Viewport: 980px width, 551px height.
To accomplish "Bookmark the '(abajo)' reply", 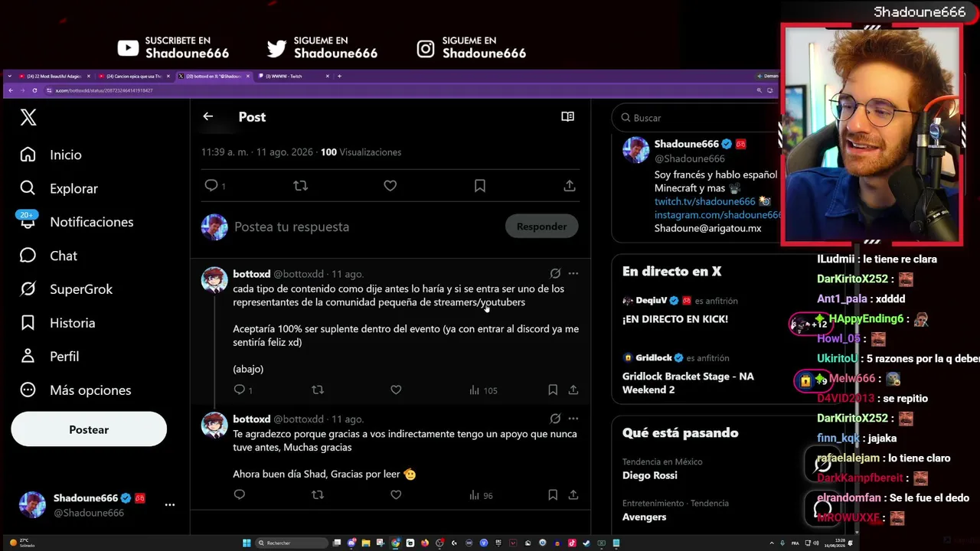I will (x=553, y=390).
